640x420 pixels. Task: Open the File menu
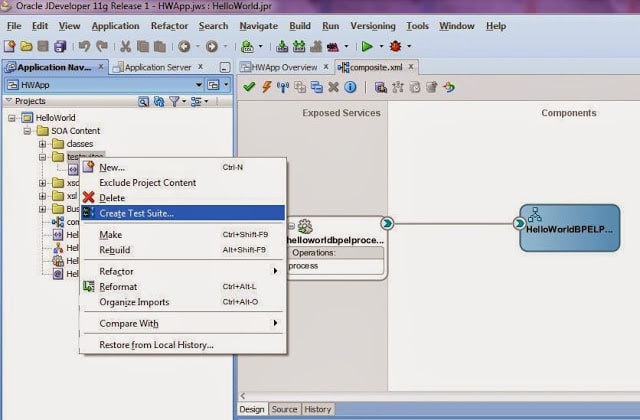14,26
